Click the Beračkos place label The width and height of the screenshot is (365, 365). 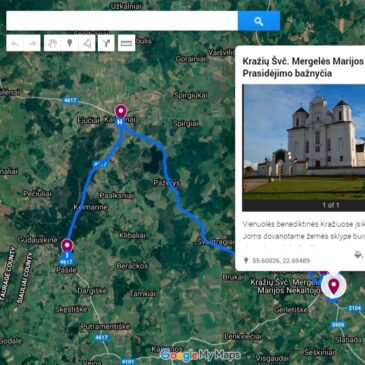(132, 266)
